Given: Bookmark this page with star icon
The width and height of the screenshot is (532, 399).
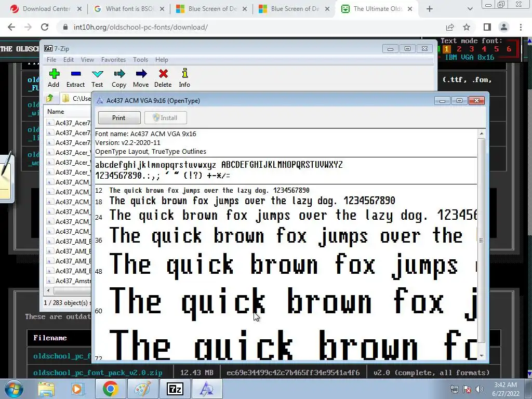Looking at the screenshot, I should pos(467,27).
